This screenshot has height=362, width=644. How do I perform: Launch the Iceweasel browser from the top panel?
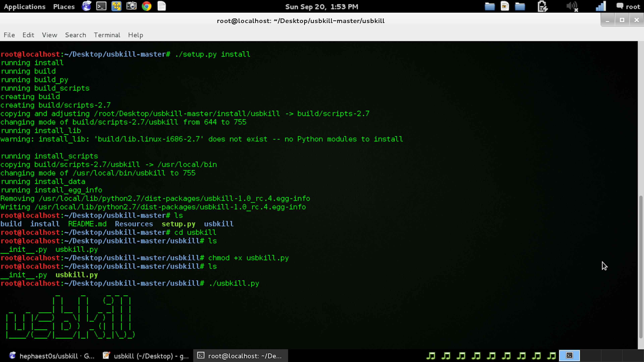[x=87, y=6]
